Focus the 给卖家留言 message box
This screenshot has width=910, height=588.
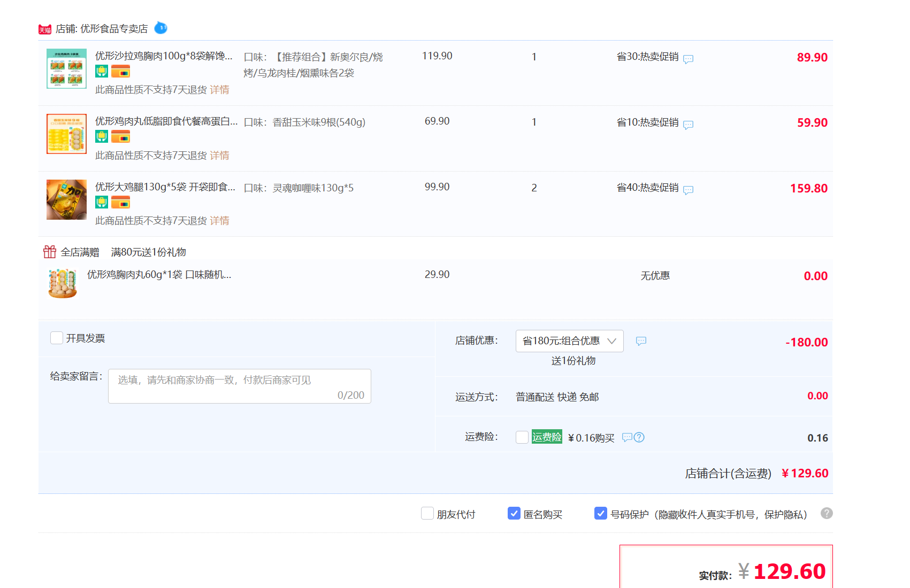click(x=240, y=386)
